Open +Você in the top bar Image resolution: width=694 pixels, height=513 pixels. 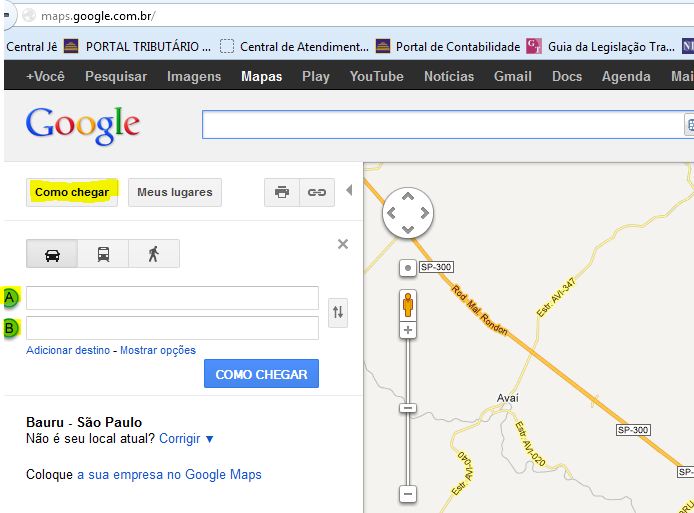(45, 76)
